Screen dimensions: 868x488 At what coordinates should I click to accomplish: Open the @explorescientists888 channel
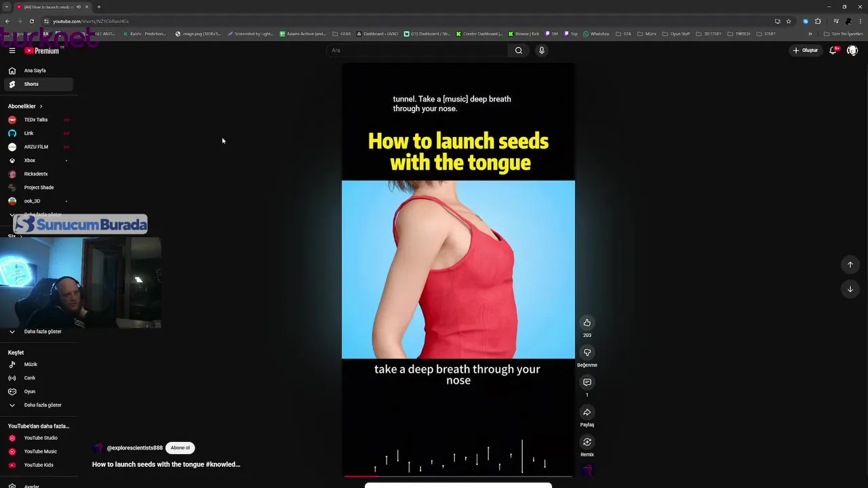click(x=134, y=448)
